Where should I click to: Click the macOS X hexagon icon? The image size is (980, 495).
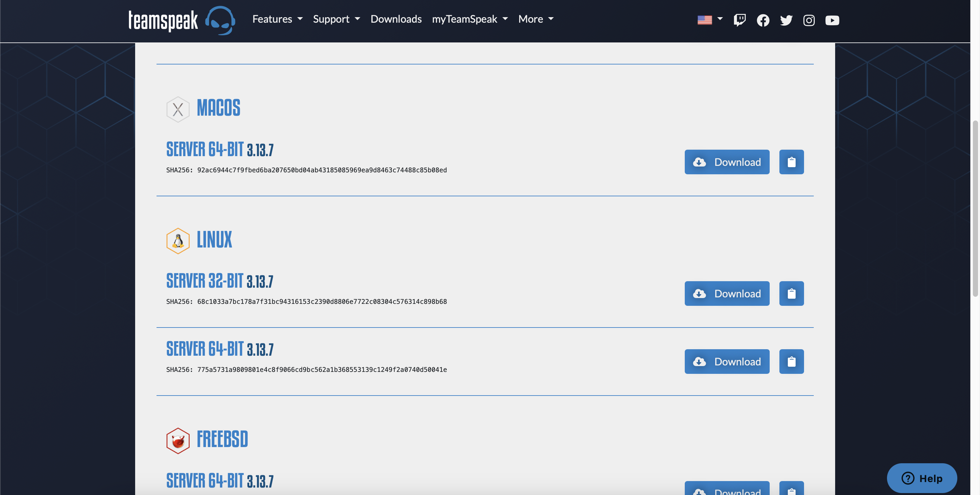(x=178, y=109)
